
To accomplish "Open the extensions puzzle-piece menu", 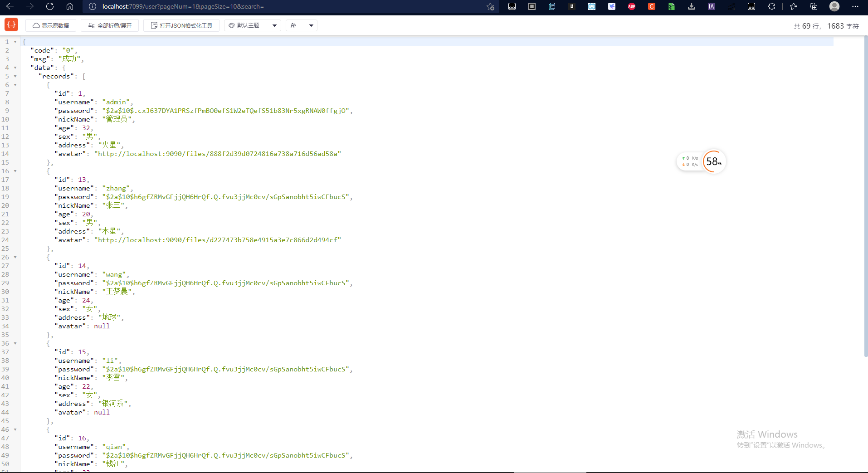I will (771, 6).
